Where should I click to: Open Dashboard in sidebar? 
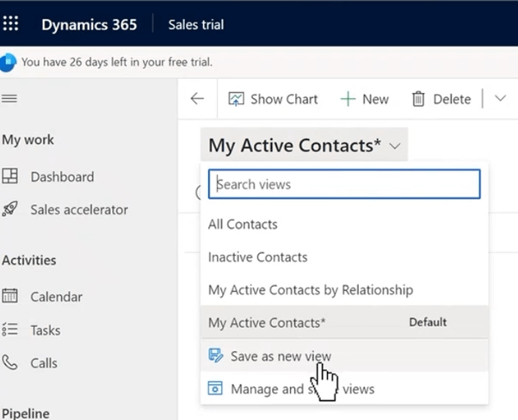point(62,176)
